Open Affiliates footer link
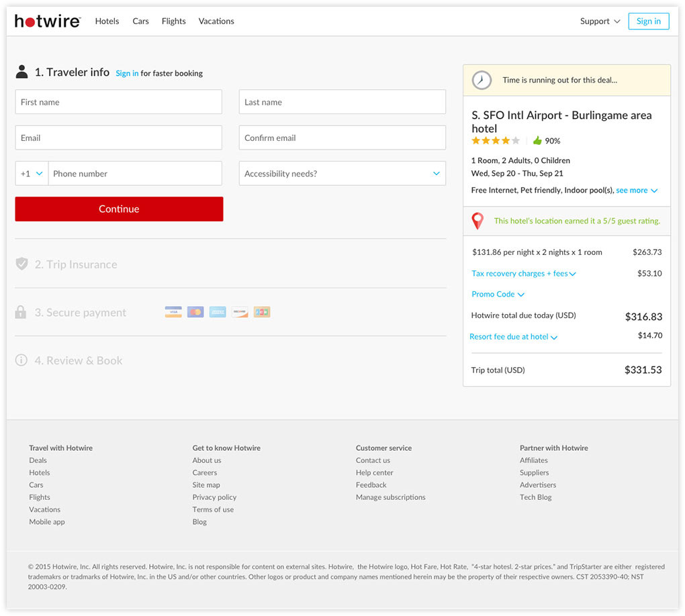This screenshot has height=616, width=685. pyautogui.click(x=533, y=460)
